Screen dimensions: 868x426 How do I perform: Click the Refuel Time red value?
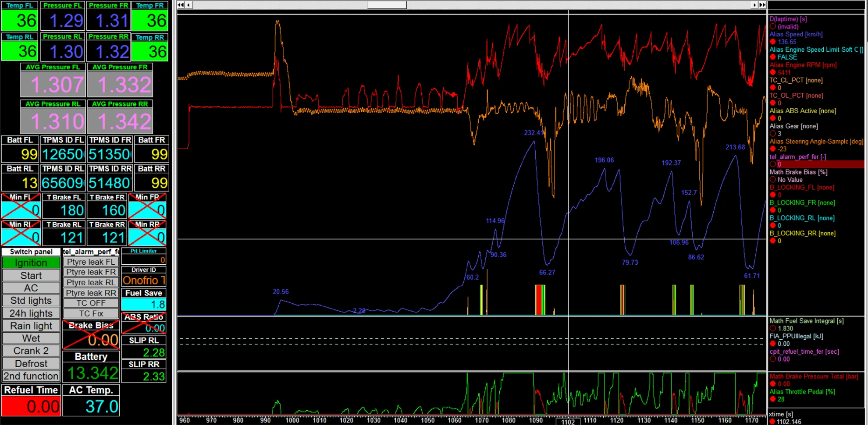[x=31, y=406]
